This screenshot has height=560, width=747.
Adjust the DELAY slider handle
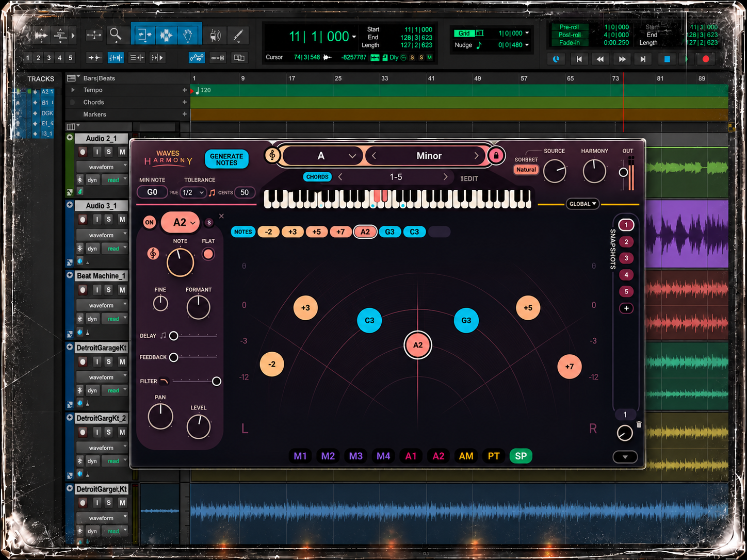point(174,336)
